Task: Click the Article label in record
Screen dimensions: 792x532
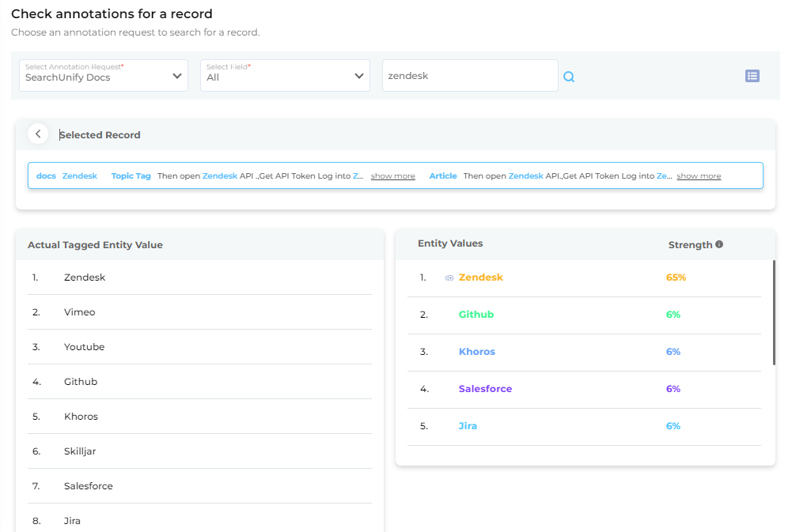Action: pyautogui.click(x=443, y=175)
